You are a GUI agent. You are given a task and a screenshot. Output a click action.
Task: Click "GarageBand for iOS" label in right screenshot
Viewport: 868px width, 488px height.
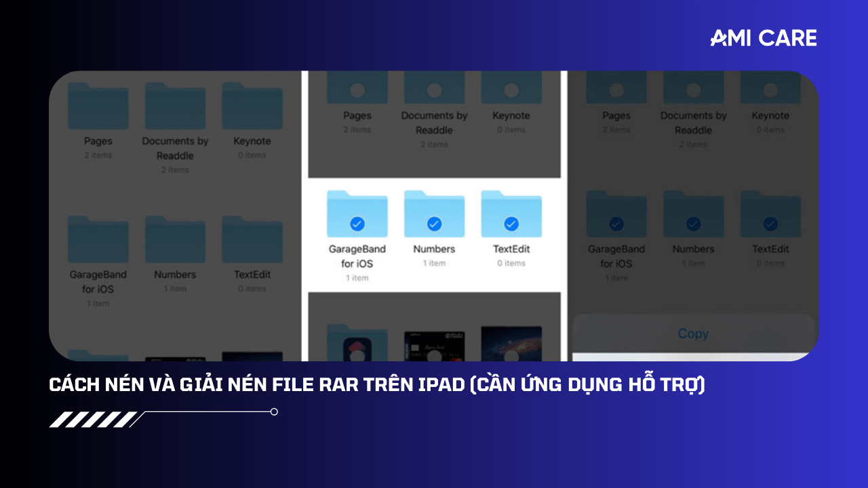[616, 256]
